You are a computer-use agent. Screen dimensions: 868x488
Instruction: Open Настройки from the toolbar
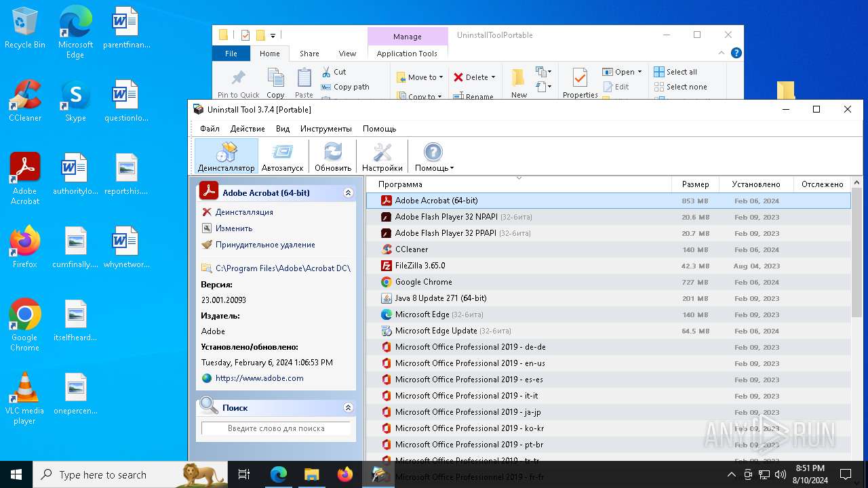pos(382,157)
